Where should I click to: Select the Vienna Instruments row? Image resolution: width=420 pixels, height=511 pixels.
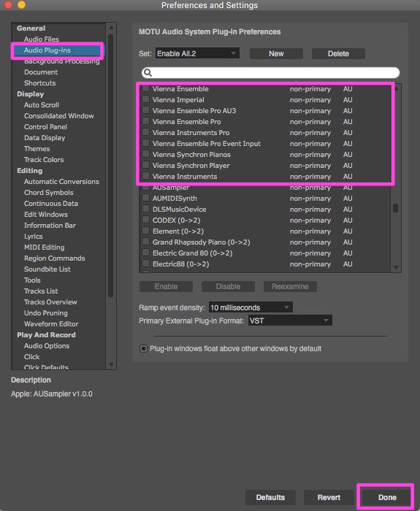click(265, 177)
